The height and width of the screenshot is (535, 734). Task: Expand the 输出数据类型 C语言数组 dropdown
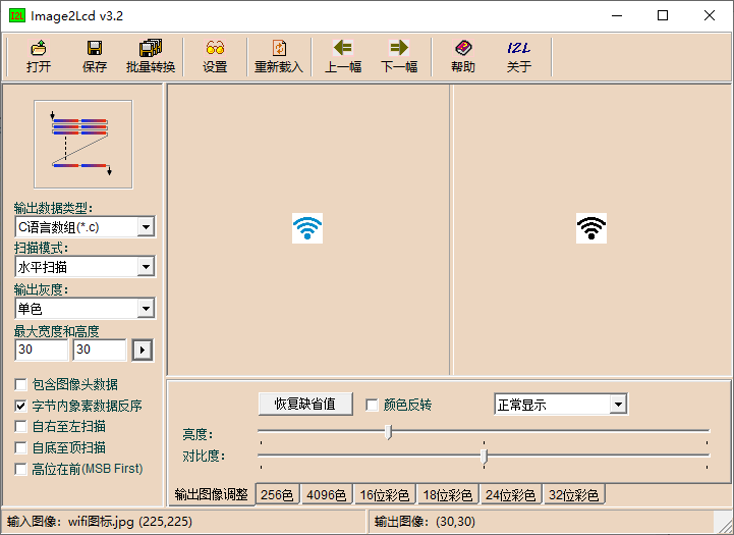coord(146,227)
